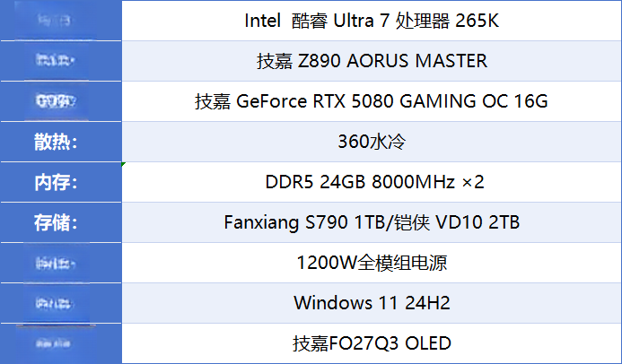The width and height of the screenshot is (622, 364).
Task: Click the blurred label beside Z890 AORUS MASTER
Action: (55, 61)
